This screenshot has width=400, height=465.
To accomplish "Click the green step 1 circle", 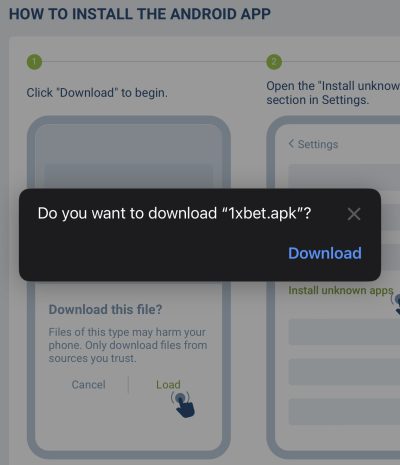I will point(34,62).
